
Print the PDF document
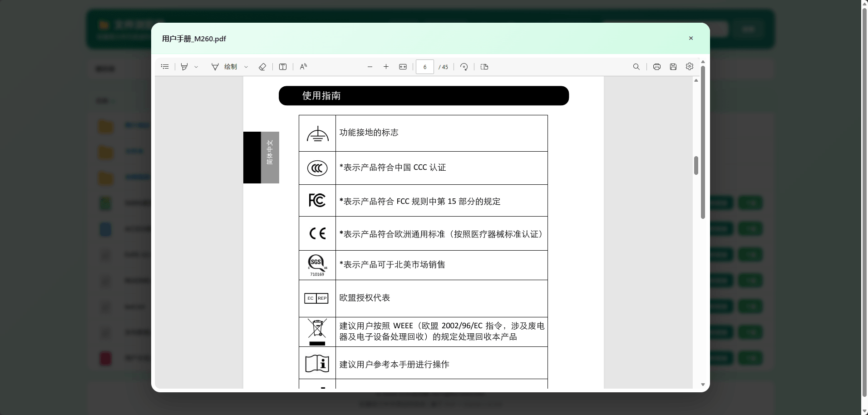click(657, 67)
